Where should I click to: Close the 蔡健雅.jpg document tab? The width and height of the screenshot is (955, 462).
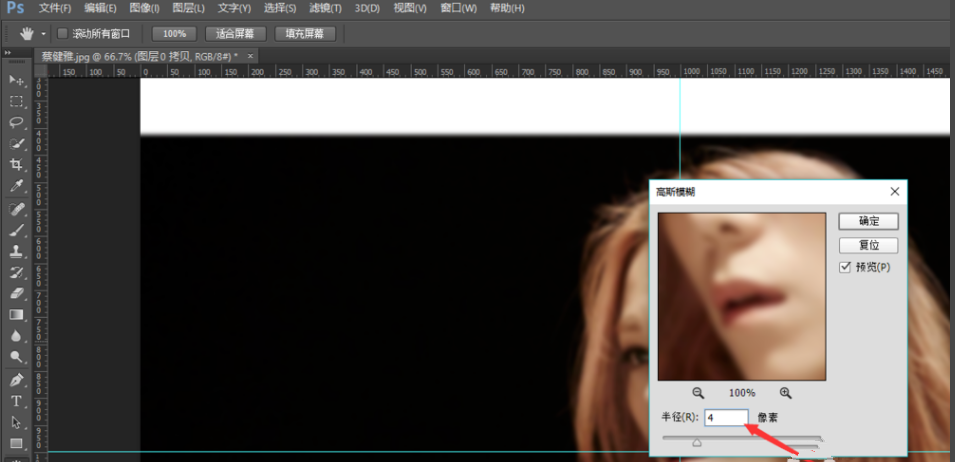pos(249,56)
